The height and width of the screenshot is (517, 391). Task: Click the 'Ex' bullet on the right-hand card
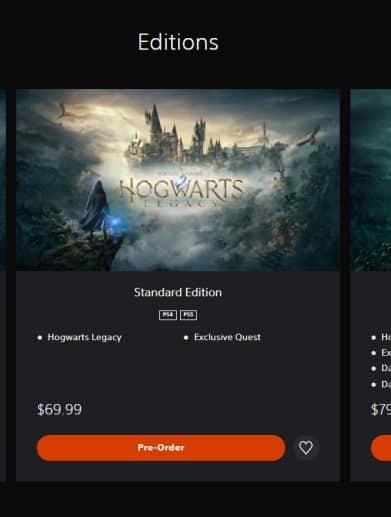point(381,353)
